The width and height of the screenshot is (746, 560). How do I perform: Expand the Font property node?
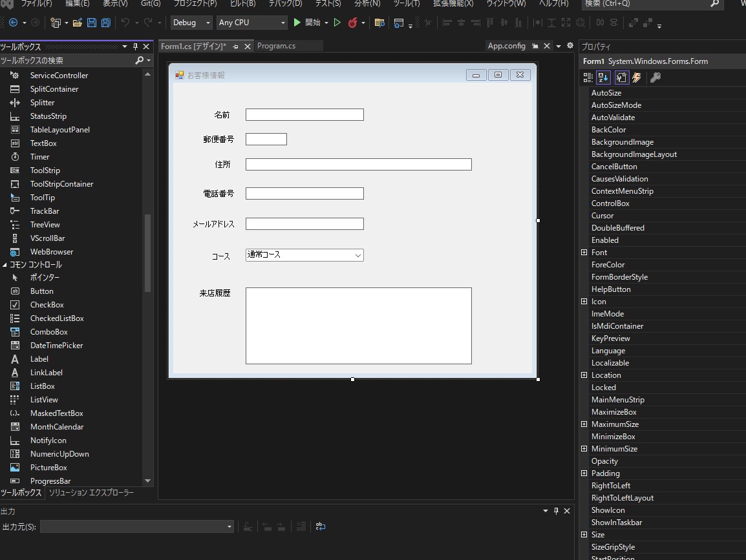(x=584, y=253)
